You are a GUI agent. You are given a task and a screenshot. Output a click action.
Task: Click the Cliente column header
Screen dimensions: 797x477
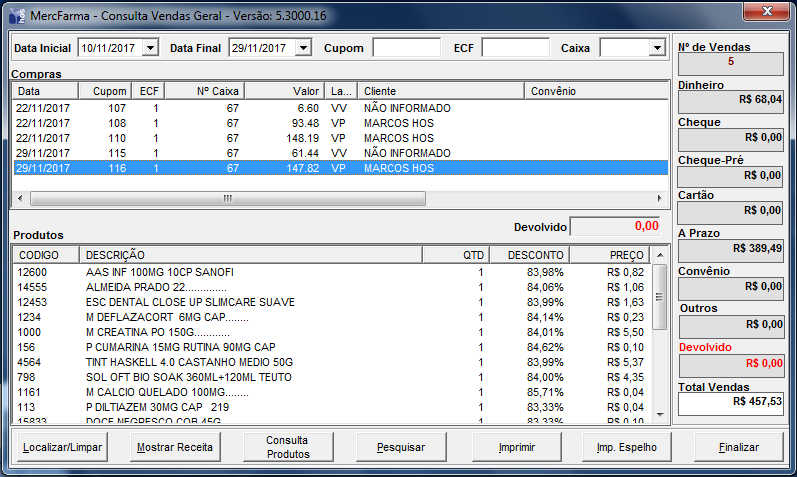coord(440,91)
